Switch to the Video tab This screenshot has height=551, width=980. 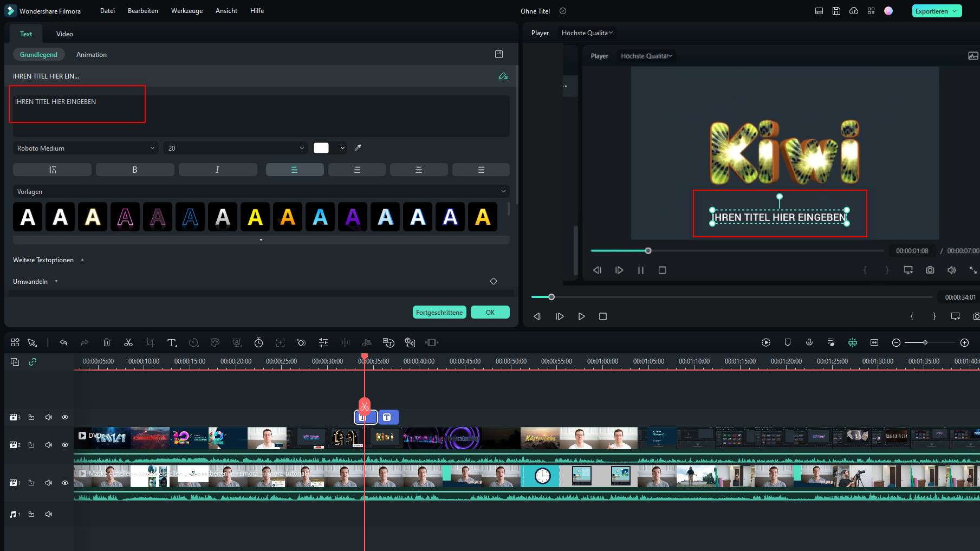pos(64,34)
